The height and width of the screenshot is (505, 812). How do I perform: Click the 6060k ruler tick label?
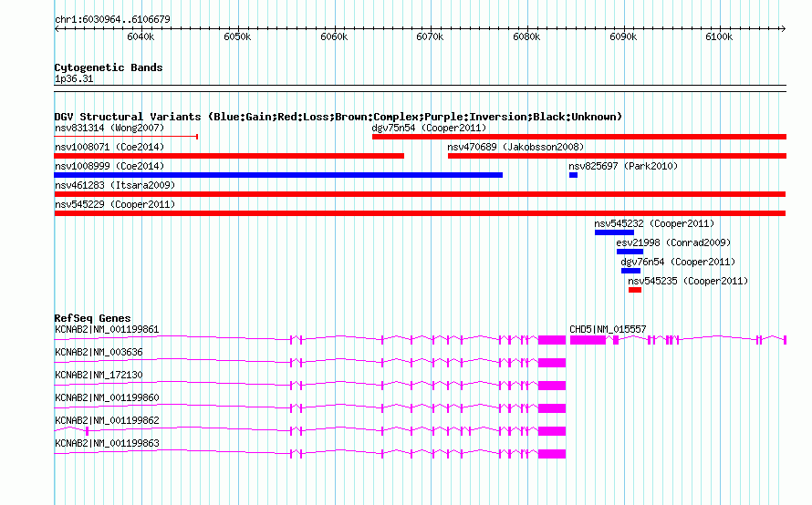click(334, 37)
